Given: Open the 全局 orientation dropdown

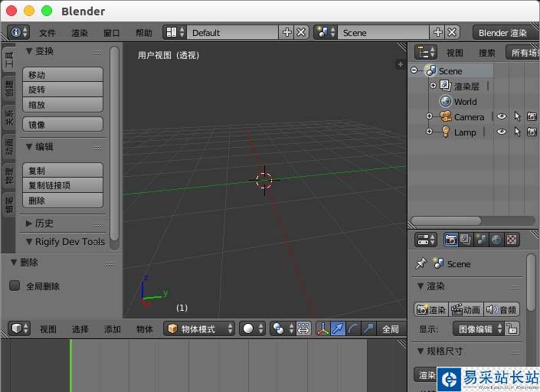Looking at the screenshot, I should 391,329.
